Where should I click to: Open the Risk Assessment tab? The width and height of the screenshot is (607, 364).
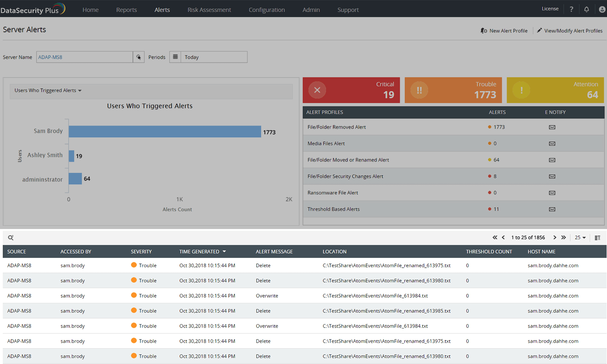[x=209, y=10]
